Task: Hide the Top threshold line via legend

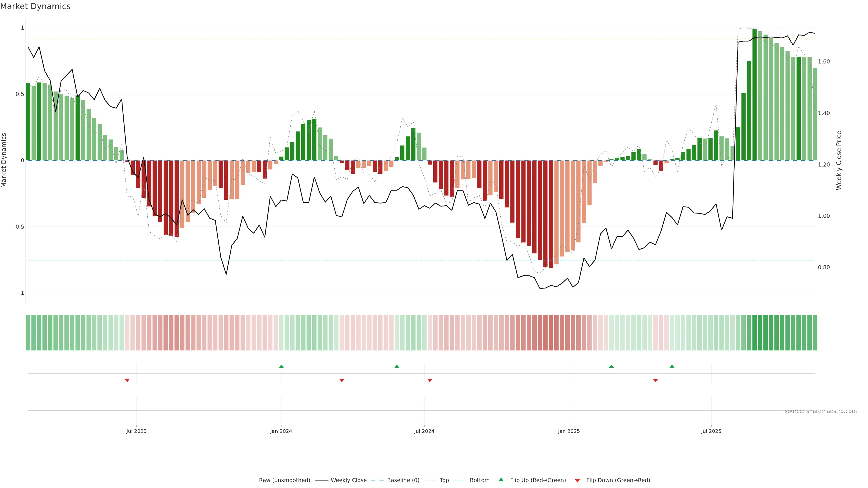Action: click(x=444, y=480)
